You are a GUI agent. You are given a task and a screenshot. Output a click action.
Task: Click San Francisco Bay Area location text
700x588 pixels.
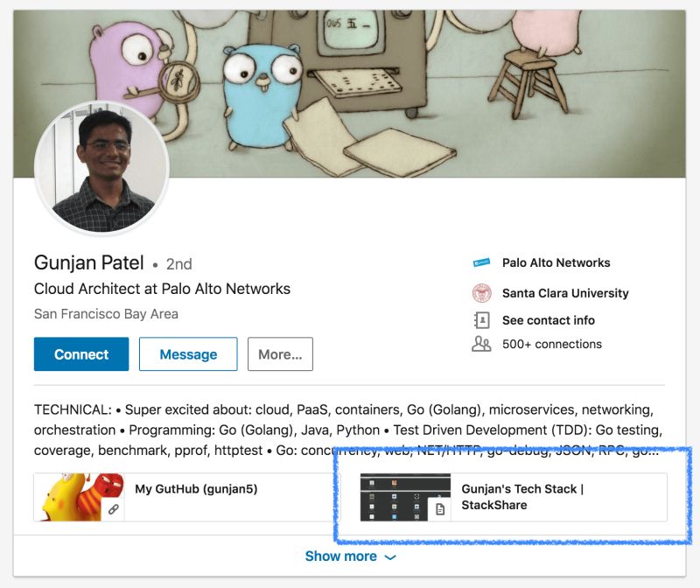tap(106, 314)
